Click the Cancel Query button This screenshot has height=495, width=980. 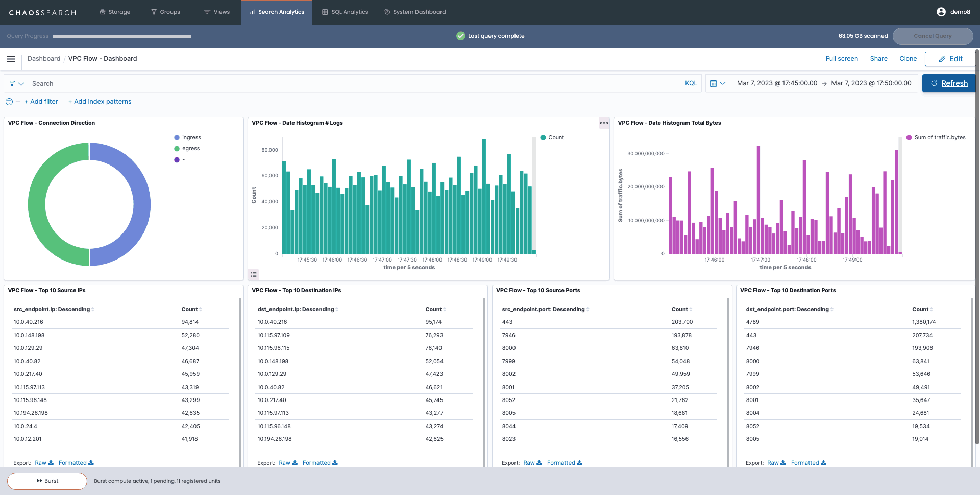tap(933, 36)
